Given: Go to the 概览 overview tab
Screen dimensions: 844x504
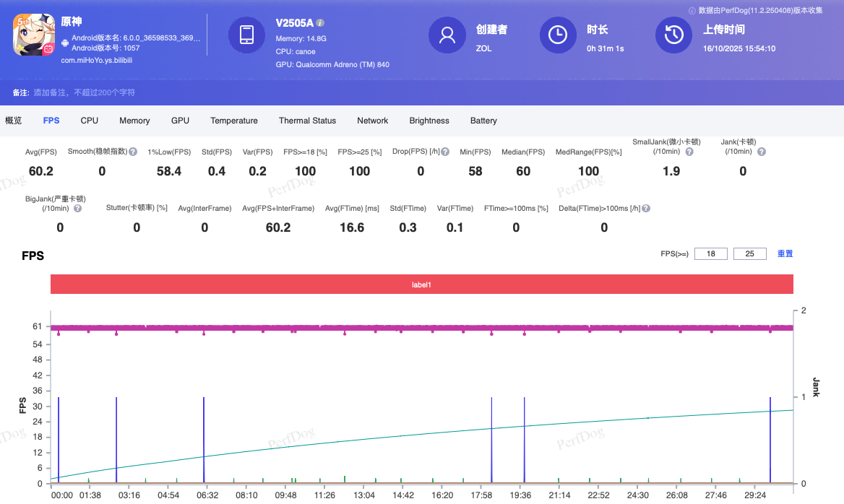Looking at the screenshot, I should coord(14,121).
